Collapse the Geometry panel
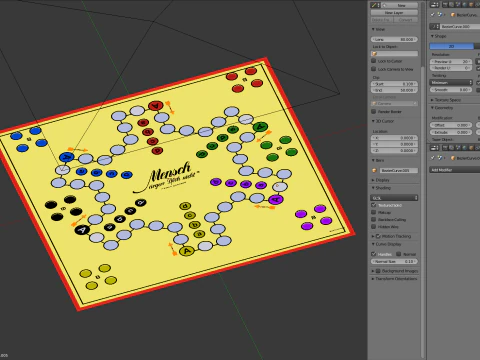The image size is (480, 360). [432, 108]
